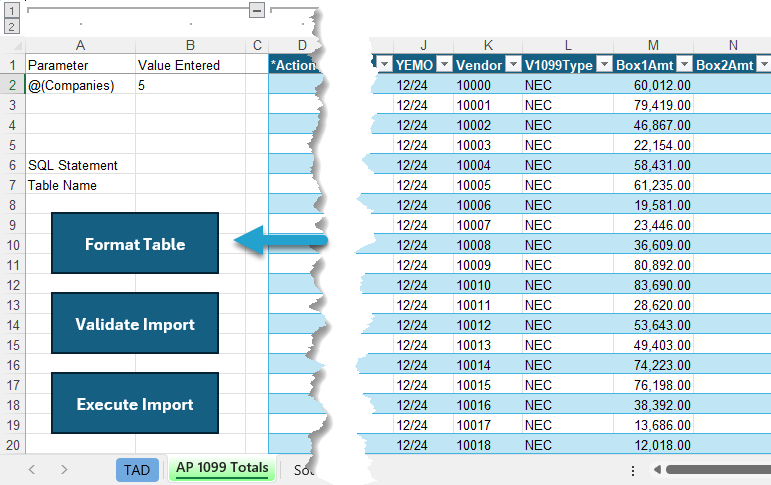Select column M header

653,45
